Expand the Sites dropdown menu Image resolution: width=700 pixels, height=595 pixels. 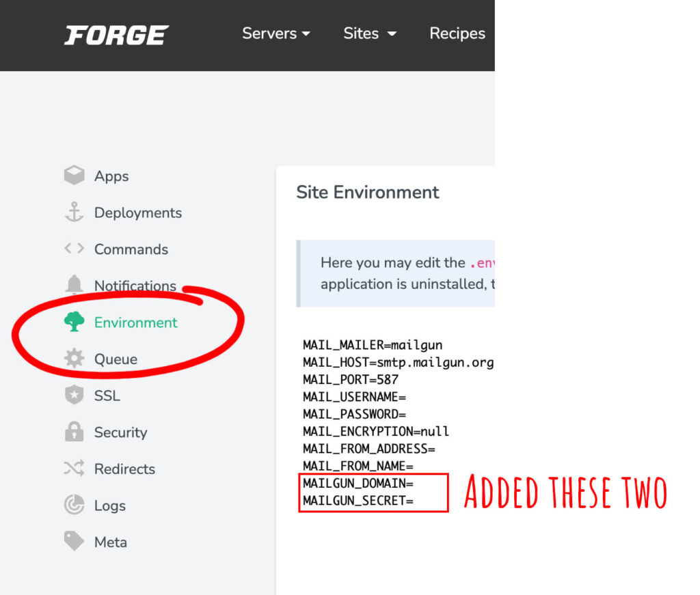369,33
